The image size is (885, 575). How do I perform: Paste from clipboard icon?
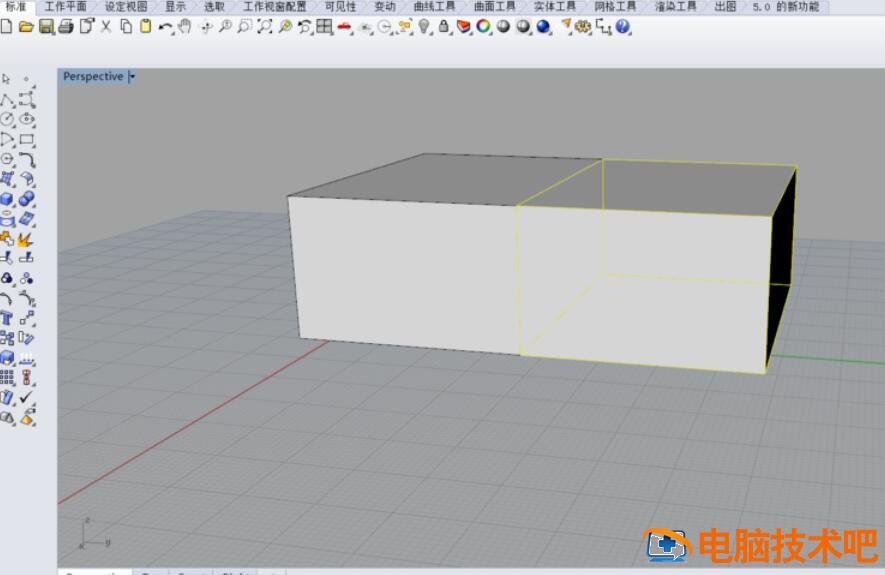pos(146,27)
